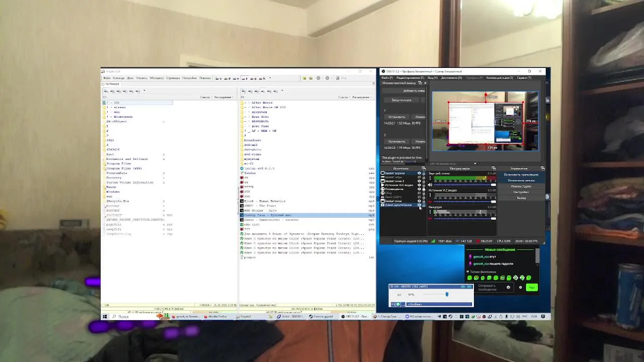Open Звук раб. стола three-dot options menu
The height and width of the screenshot is (362, 644).
pos(430,178)
